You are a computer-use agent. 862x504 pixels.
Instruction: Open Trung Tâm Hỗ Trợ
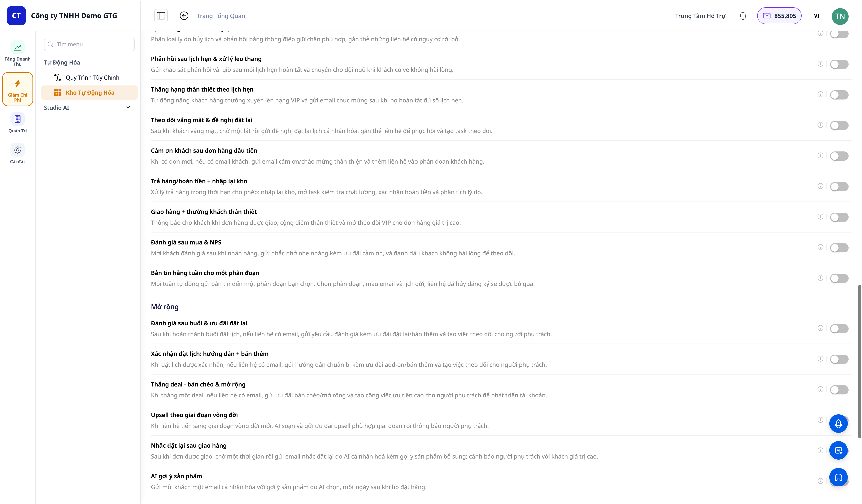click(700, 16)
